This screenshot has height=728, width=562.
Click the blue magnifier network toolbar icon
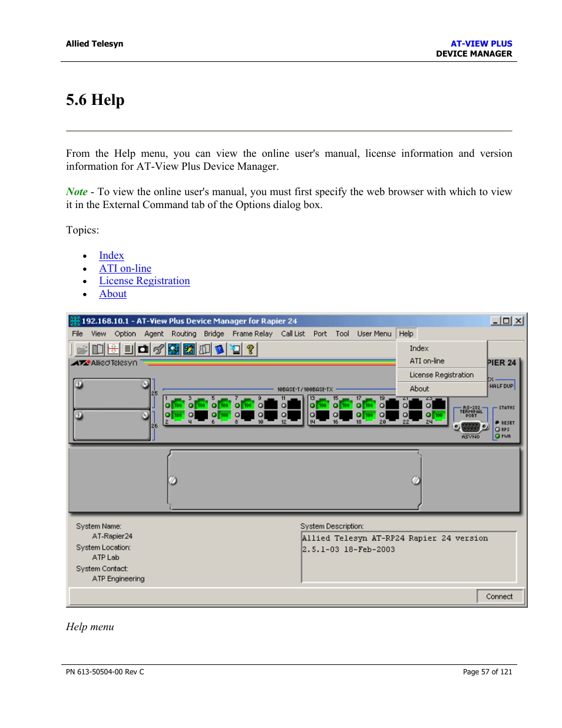174,349
